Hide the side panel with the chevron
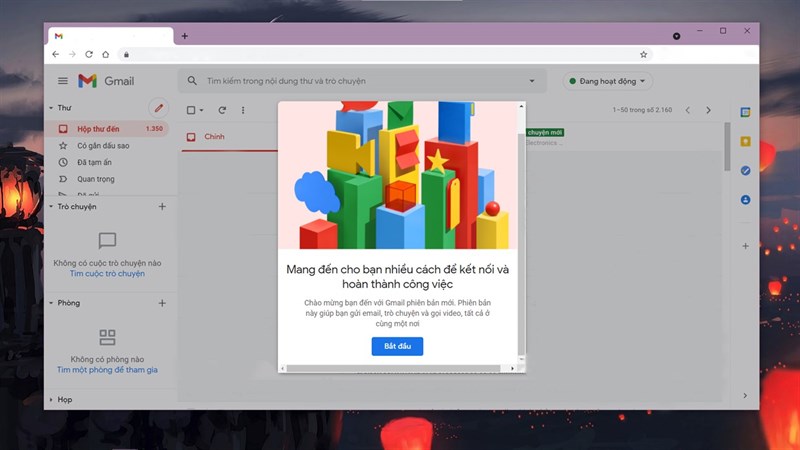 coord(745,395)
